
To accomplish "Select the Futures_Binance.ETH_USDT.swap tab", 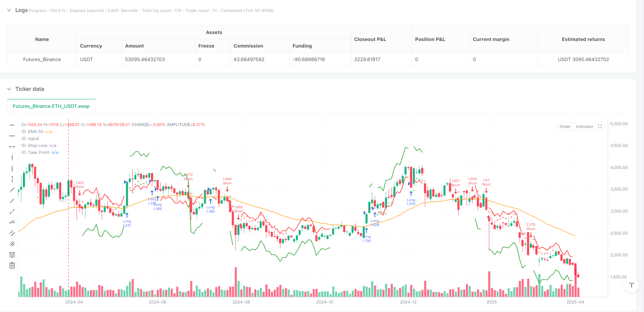I will click(51, 106).
